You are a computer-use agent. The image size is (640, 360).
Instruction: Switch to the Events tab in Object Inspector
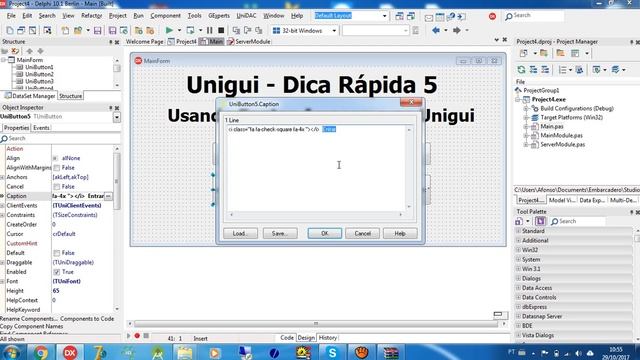point(41,128)
